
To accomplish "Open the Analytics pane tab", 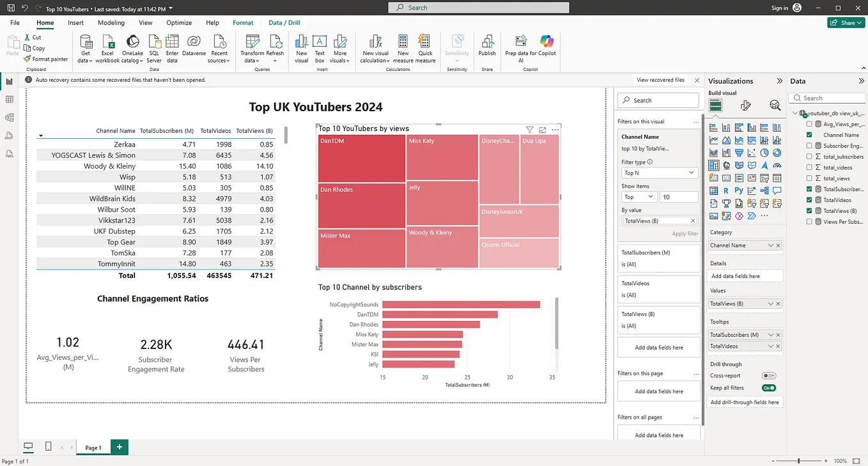I will click(x=775, y=105).
